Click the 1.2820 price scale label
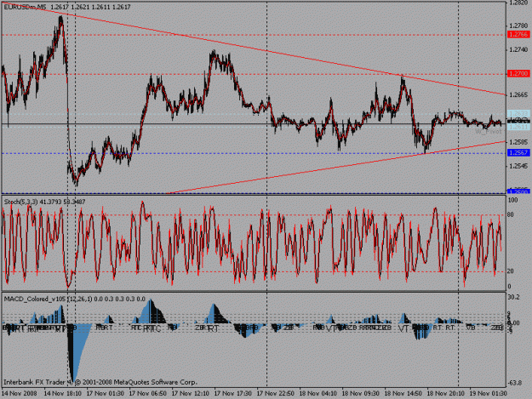 [x=518, y=3]
